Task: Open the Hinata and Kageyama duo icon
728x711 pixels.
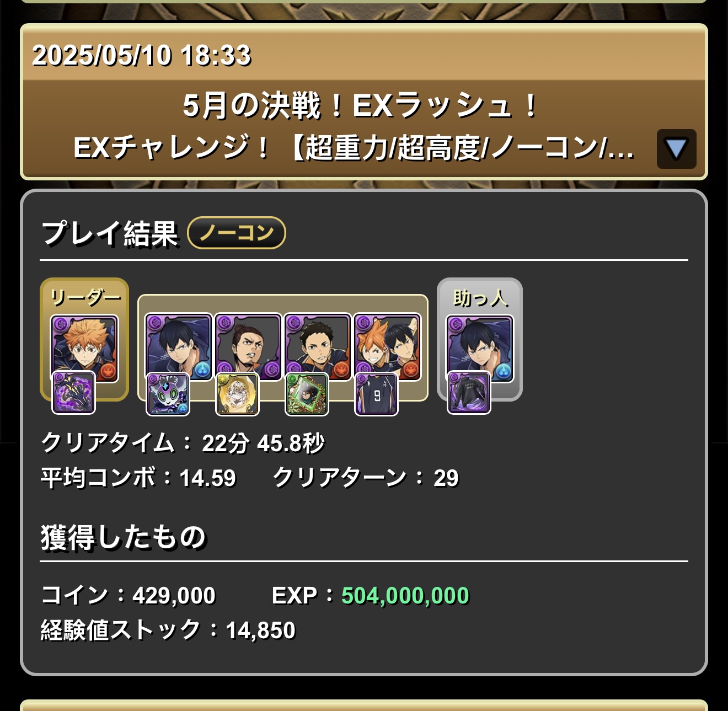Action: [x=387, y=347]
